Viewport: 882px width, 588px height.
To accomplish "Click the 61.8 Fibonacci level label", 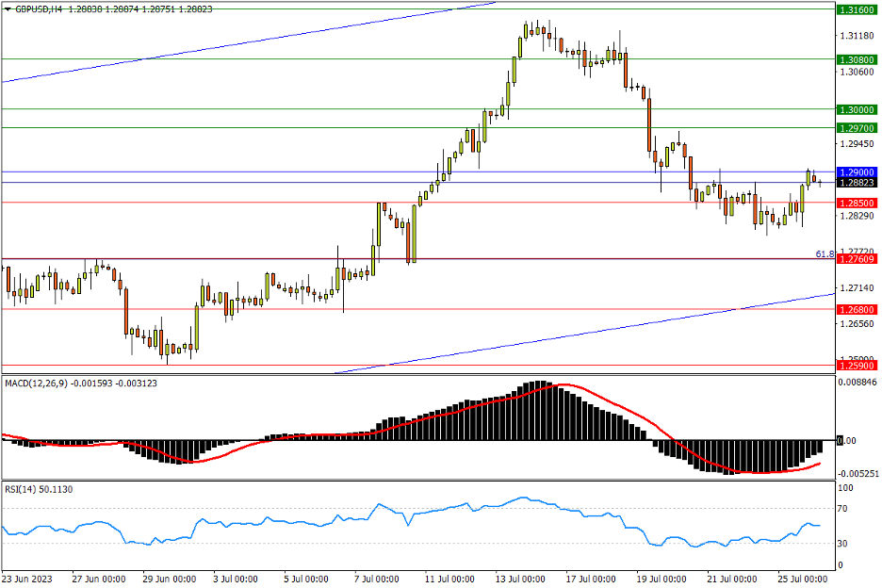I will pos(824,254).
